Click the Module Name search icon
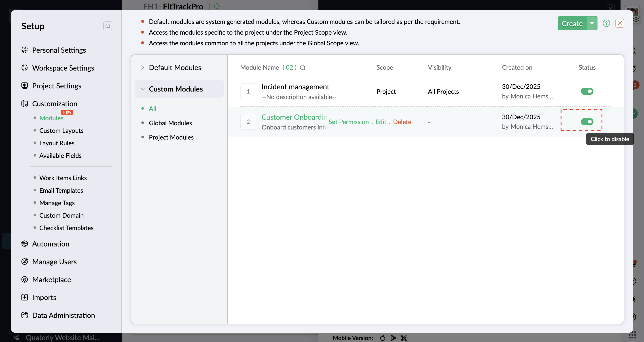This screenshot has height=342, width=644. point(303,67)
